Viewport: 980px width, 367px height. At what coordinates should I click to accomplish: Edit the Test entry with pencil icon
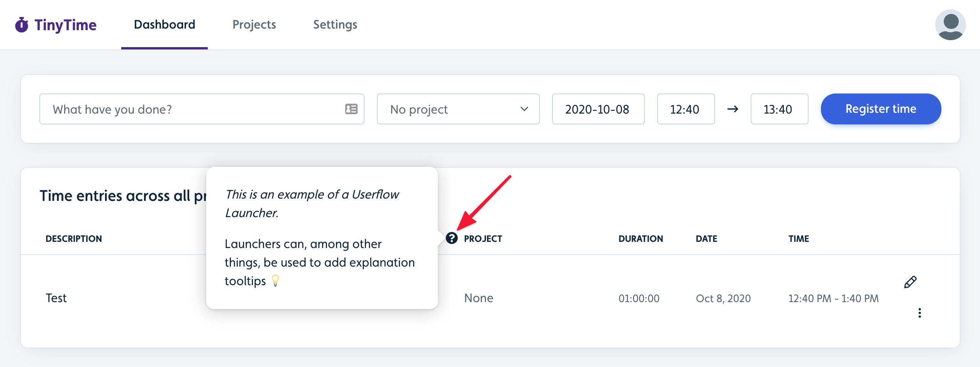(x=910, y=282)
